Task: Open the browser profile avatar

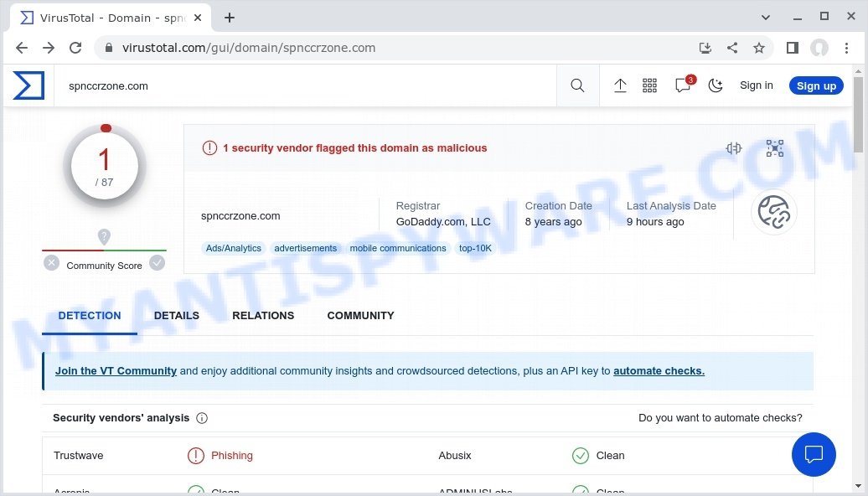Action: click(819, 48)
